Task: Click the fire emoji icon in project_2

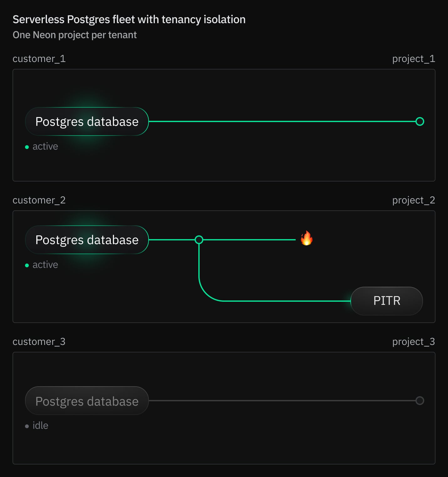Action: 307,238
